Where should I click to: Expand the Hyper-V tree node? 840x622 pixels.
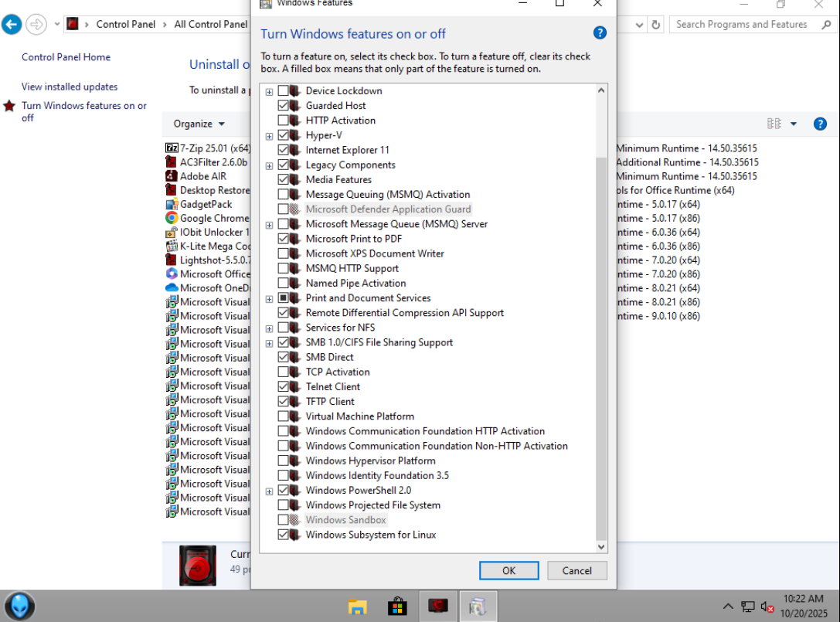pyautogui.click(x=269, y=136)
